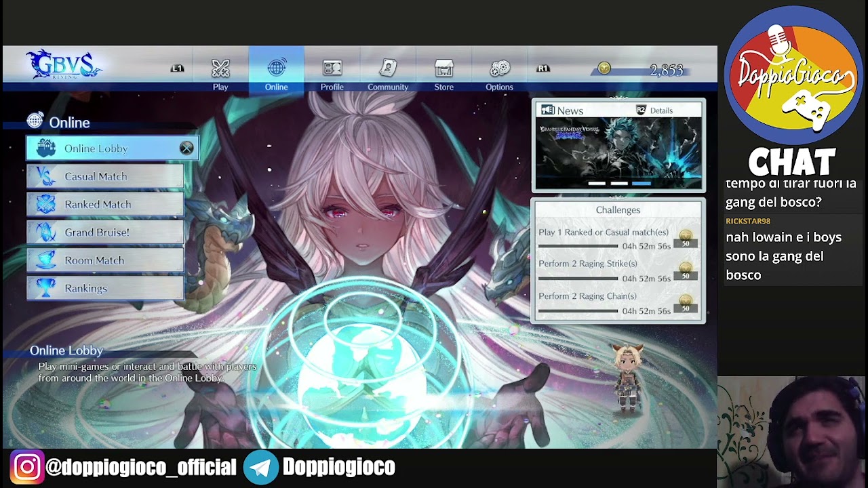Click the streamer webcam feed
The image size is (868, 488).
coord(791,431)
